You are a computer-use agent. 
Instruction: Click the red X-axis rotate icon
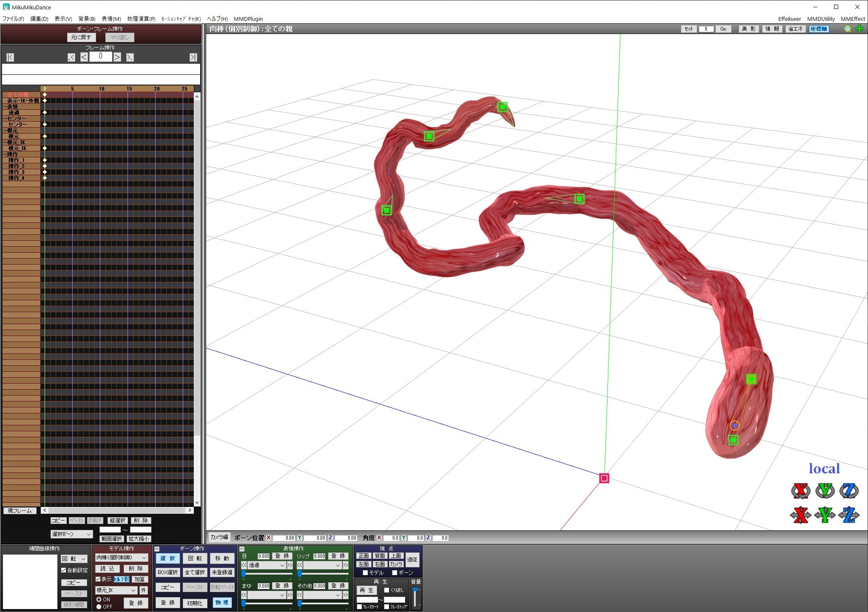[800, 491]
